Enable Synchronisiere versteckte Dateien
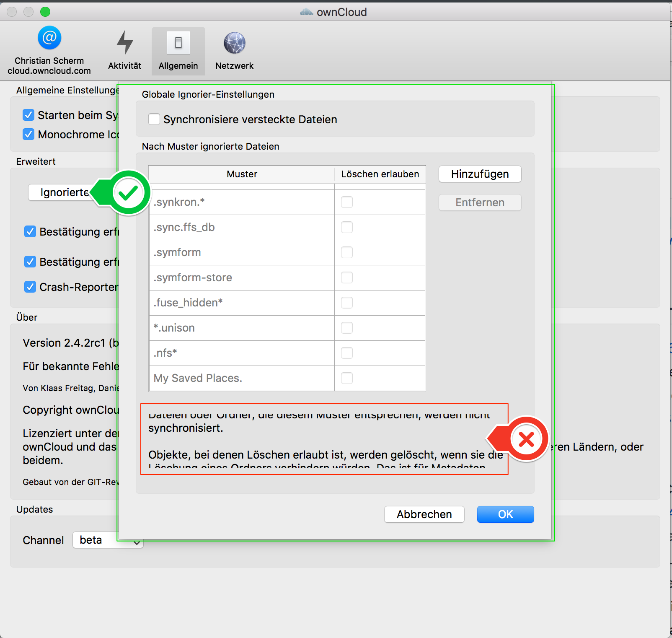Image resolution: width=672 pixels, height=638 pixels. (154, 119)
